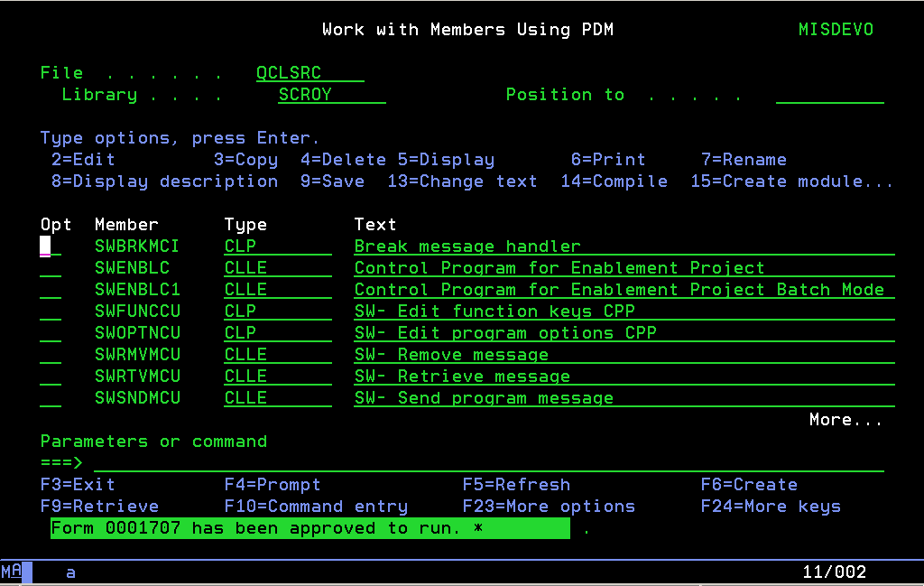924x586 pixels.
Task: Click the Opt field beside SWENBLC1
Action: tap(51, 290)
